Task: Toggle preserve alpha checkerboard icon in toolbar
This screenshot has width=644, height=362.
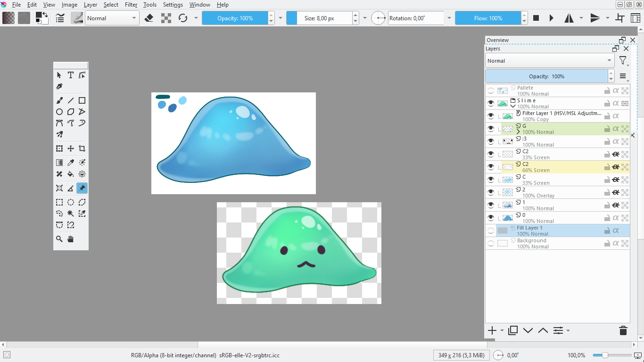Action: coord(166,18)
